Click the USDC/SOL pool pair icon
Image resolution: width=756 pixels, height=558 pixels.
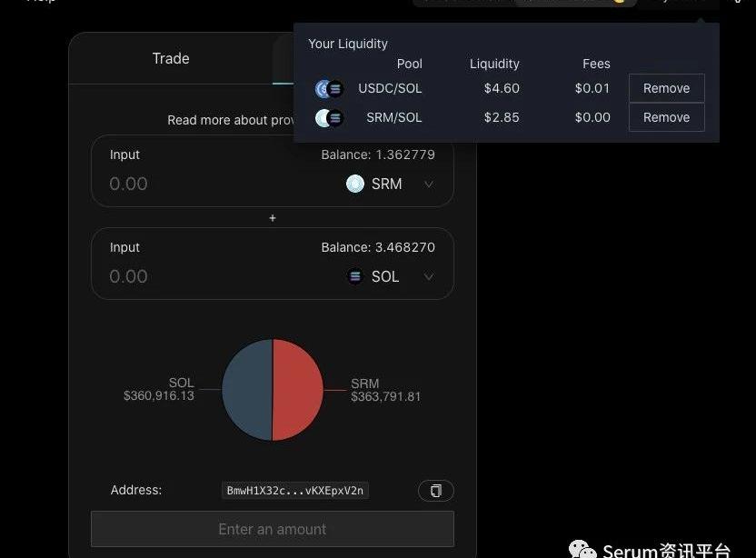[329, 89]
